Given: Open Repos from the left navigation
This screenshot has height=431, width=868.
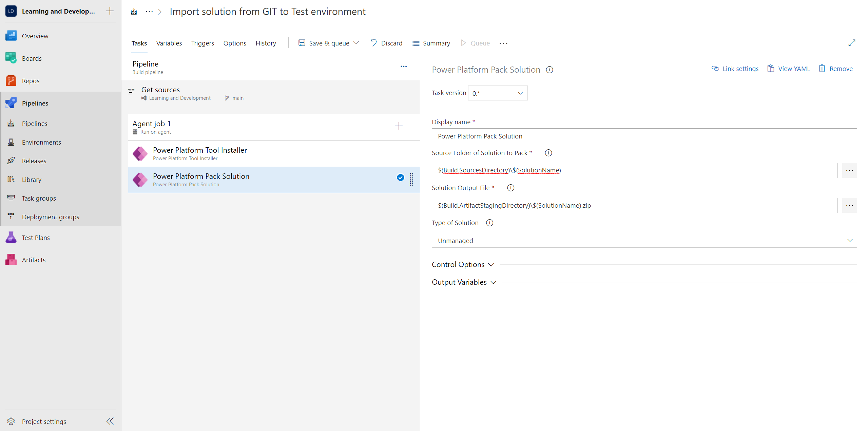Looking at the screenshot, I should click(x=31, y=80).
